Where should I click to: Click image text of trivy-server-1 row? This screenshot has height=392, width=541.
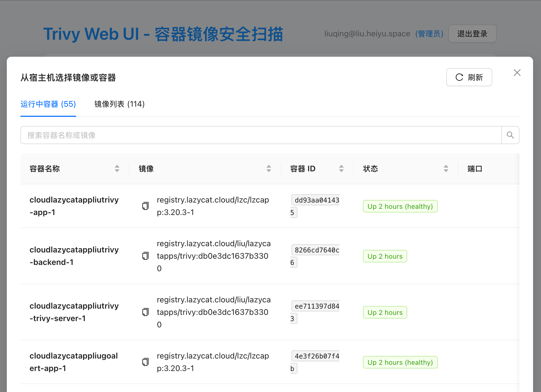pos(214,312)
